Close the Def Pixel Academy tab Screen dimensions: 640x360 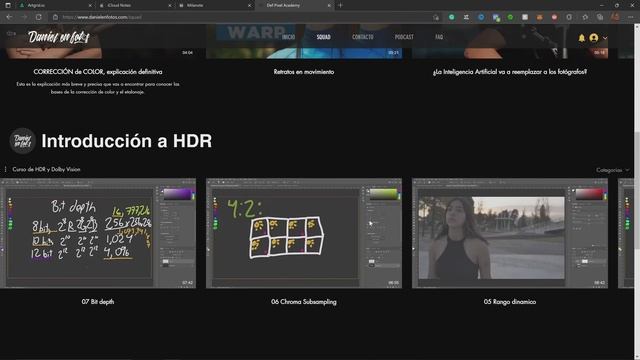pyautogui.click(x=329, y=5)
